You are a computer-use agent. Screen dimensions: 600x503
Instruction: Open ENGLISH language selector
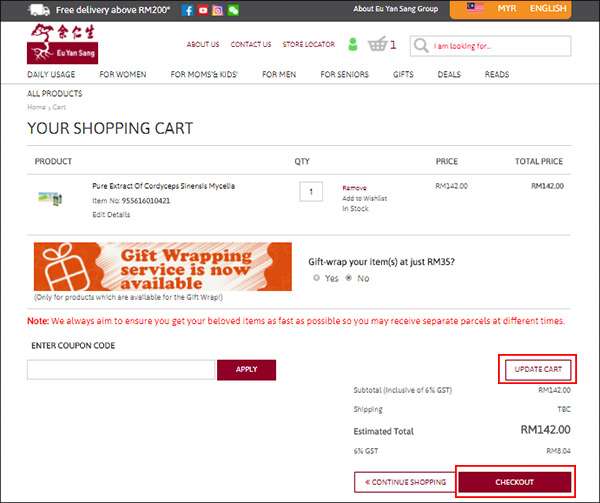coord(548,8)
